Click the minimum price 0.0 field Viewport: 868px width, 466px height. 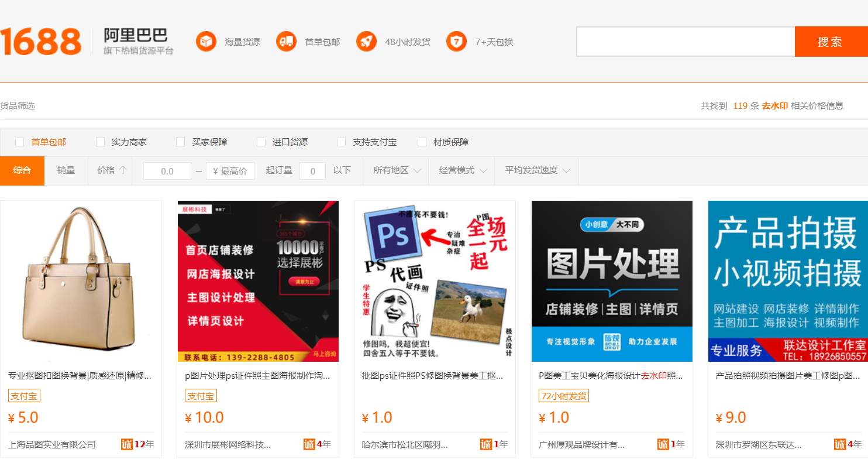[167, 171]
